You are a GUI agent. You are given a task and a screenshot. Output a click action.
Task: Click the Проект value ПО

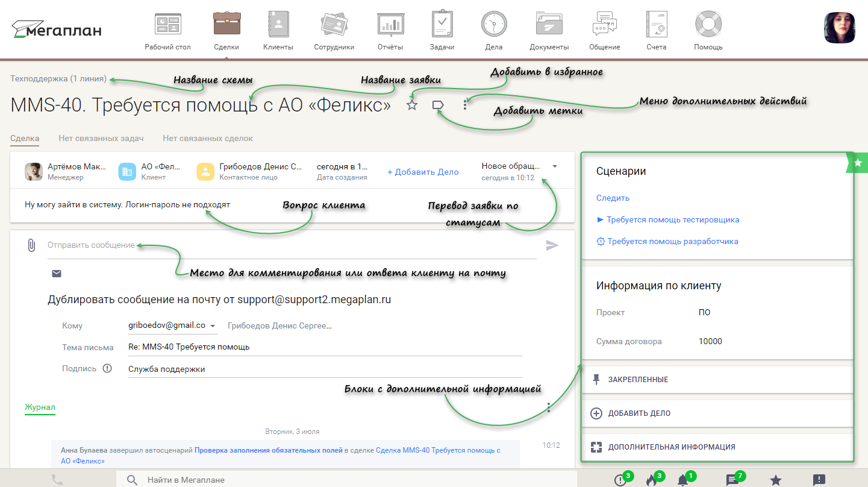tap(704, 312)
